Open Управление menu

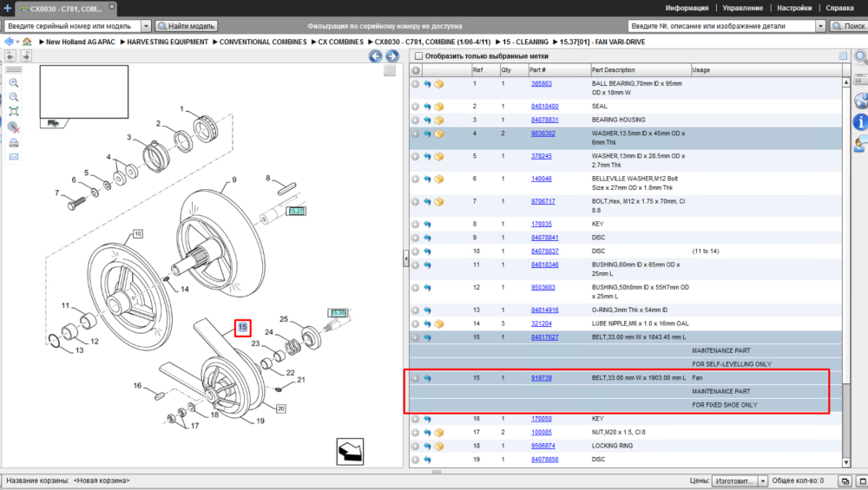[742, 9]
